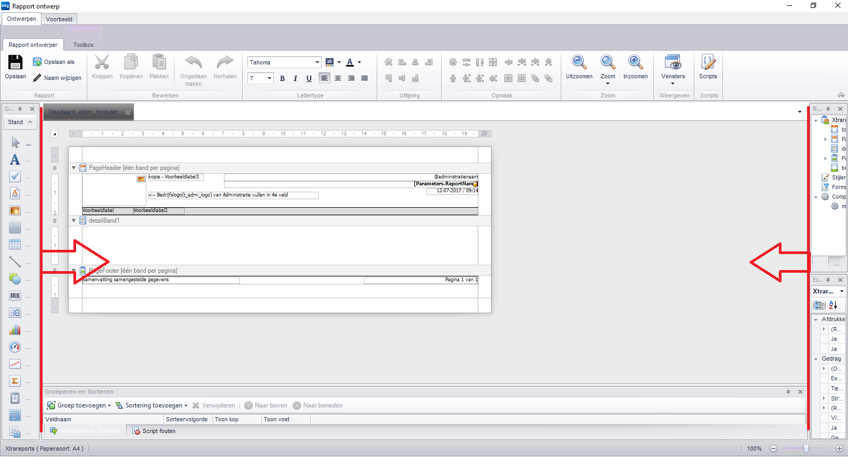Viewport: 848px width, 457px height.
Task: Select the gauge control in toolbox
Action: click(15, 347)
